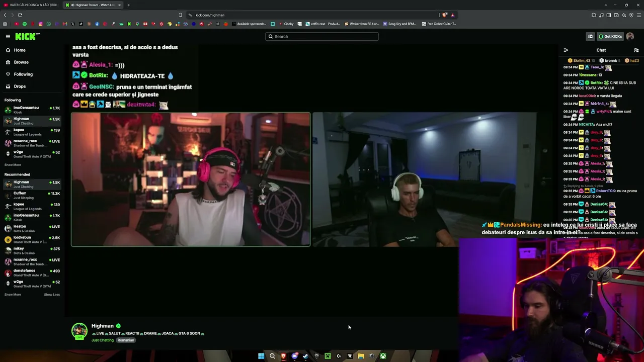The height and width of the screenshot is (362, 644).
Task: Open chat users settings icon
Action: [636, 50]
